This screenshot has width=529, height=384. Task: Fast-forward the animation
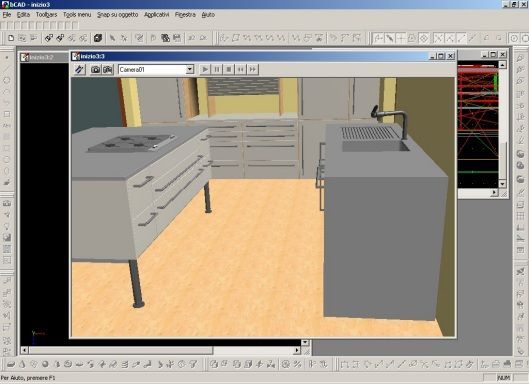[252, 70]
